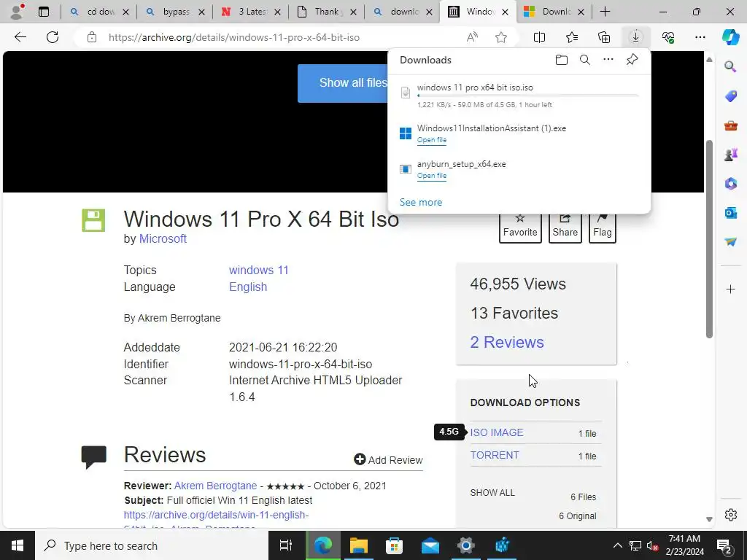The image size is (747, 560).
Task: Open Edge Settings and more menu
Action: pyautogui.click(x=700, y=37)
